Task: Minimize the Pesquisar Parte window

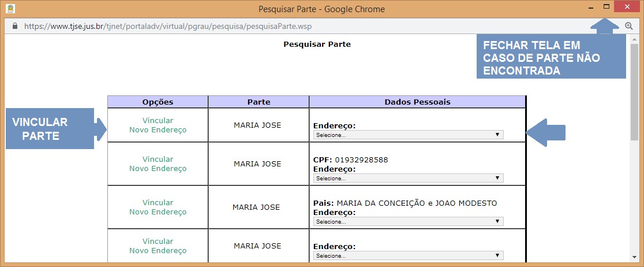Action: tap(590, 9)
